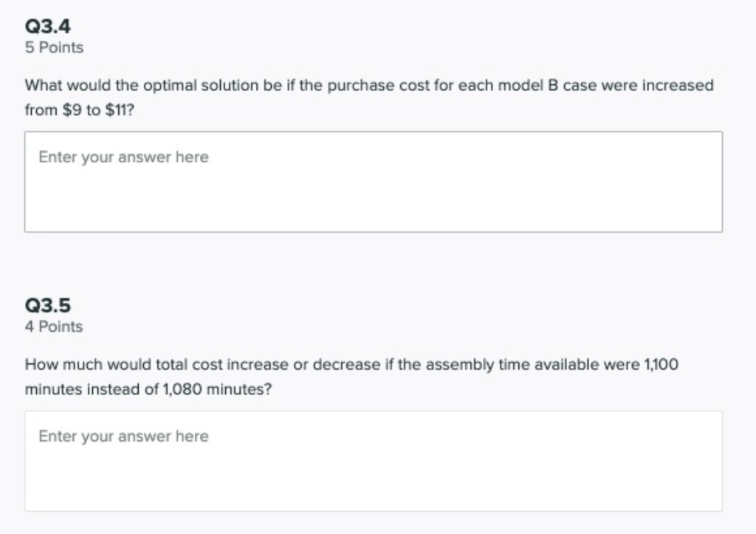Screen dimensions: 756x534
Task: Click "Enter your answer here" placeholder under Q3.5
Action: click(x=123, y=437)
